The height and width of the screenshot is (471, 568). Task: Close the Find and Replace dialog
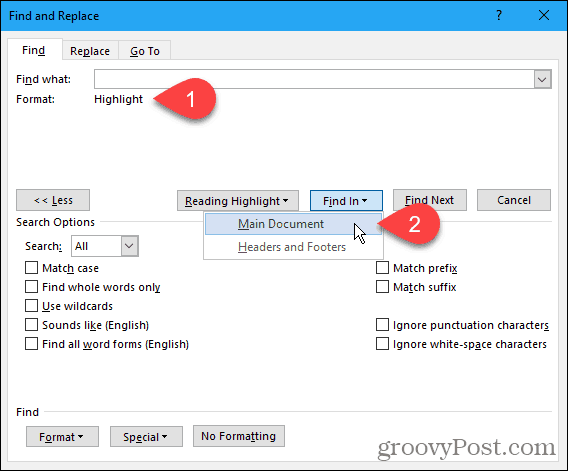point(544,16)
